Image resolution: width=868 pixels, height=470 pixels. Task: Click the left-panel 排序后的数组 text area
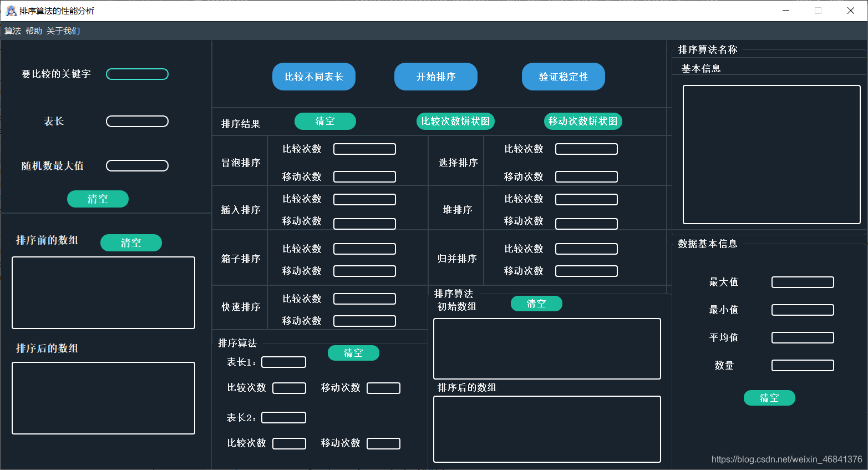[x=104, y=398]
